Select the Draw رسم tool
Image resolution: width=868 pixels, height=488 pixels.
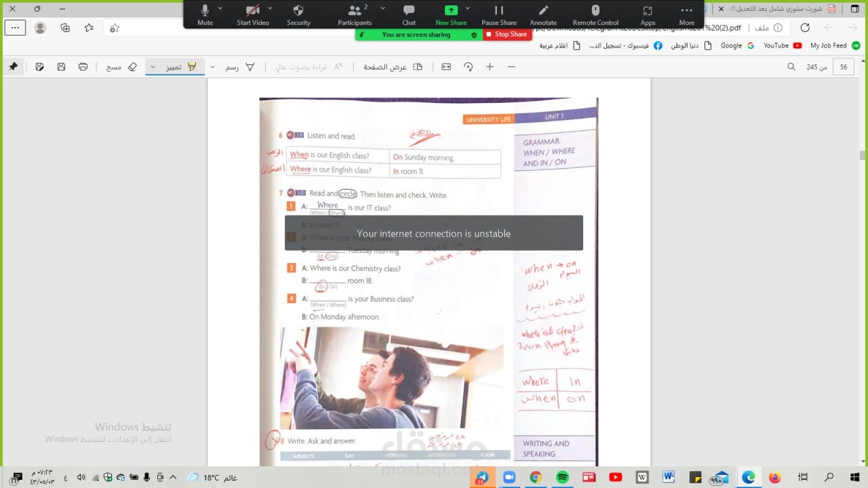click(x=240, y=67)
